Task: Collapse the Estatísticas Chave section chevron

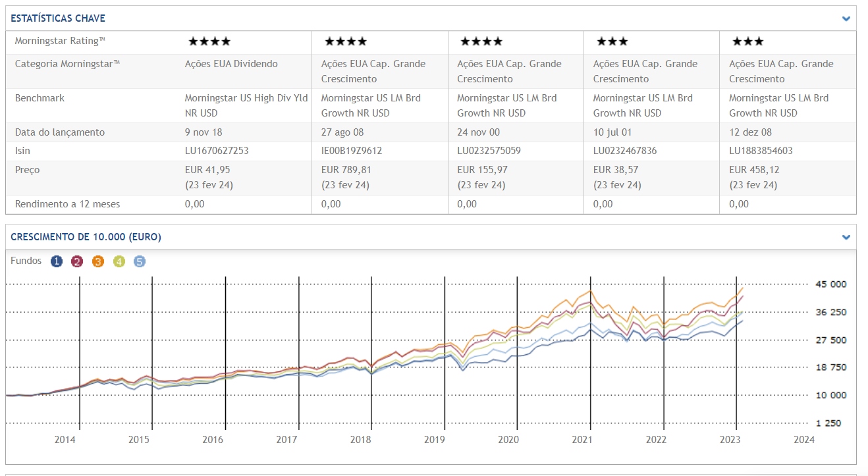Action: point(846,18)
